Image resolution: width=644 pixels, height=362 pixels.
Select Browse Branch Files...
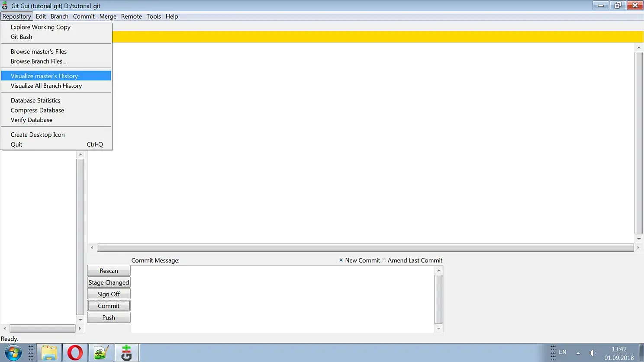(x=56, y=61)
